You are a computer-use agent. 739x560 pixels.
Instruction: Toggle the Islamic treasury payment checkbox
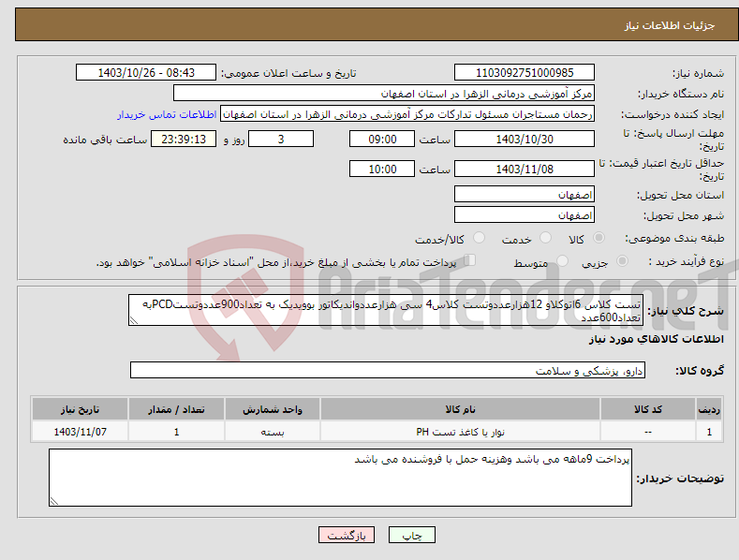[x=470, y=260]
